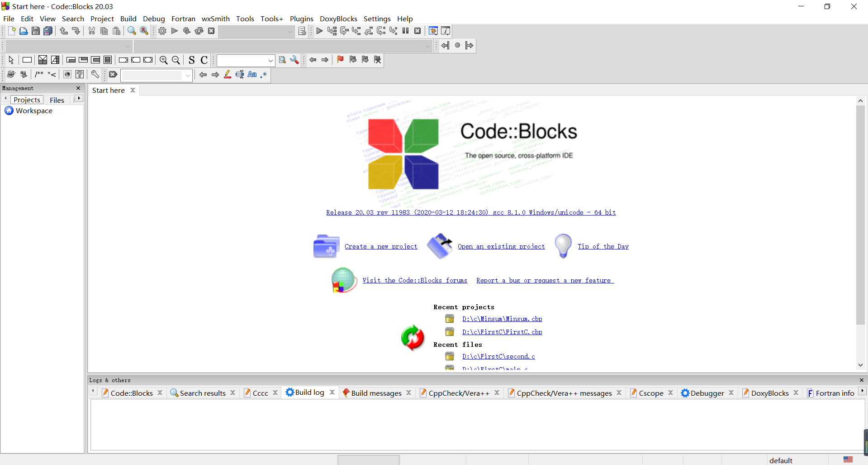Select the arrow pointer tool
The width and height of the screenshot is (868, 465).
coord(11,60)
